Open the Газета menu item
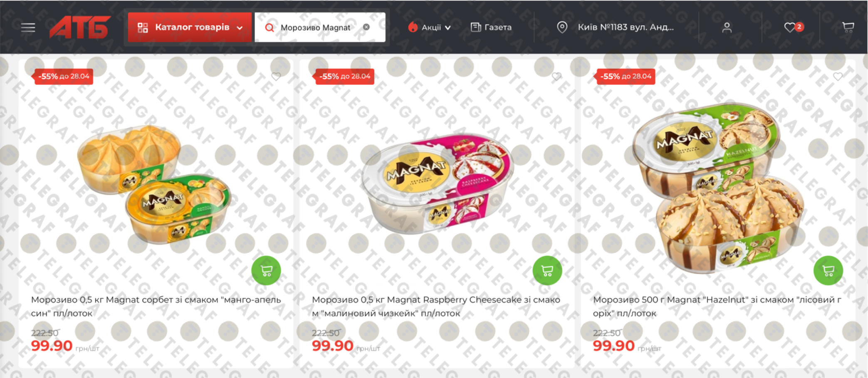This screenshot has width=868, height=378. [491, 27]
